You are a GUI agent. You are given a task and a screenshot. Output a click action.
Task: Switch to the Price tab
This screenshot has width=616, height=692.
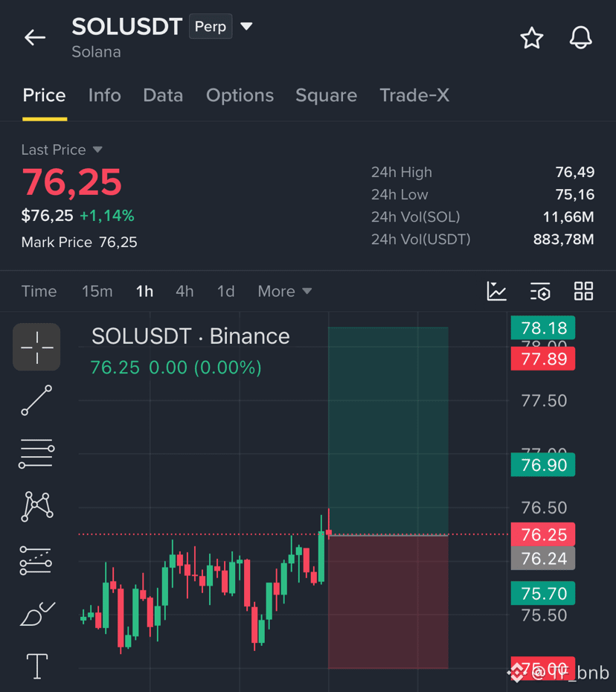coord(44,95)
